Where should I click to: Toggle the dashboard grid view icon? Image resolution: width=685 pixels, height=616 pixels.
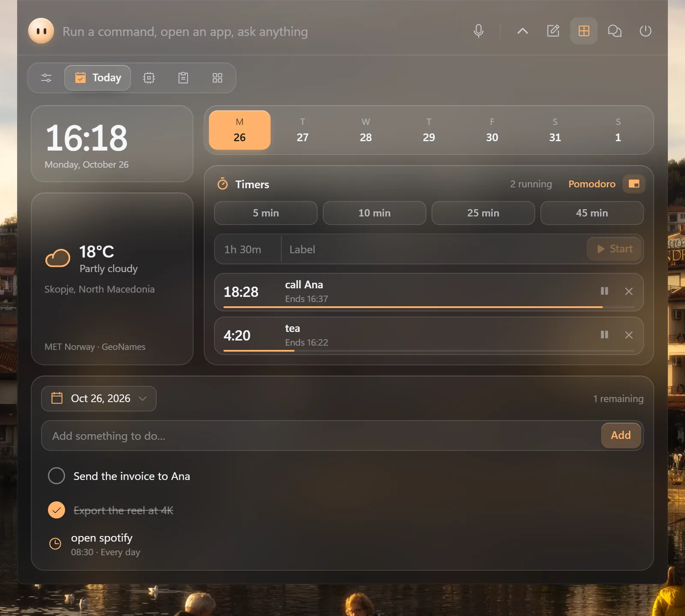point(584,31)
